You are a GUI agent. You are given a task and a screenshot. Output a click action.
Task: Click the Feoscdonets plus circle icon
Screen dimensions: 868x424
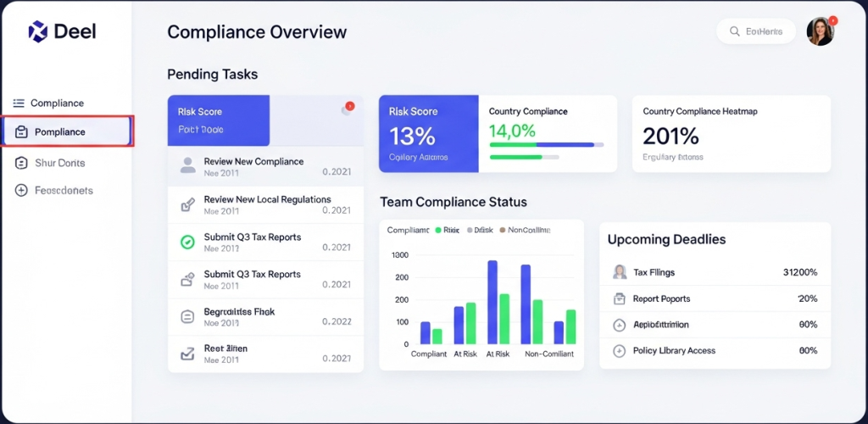point(21,191)
